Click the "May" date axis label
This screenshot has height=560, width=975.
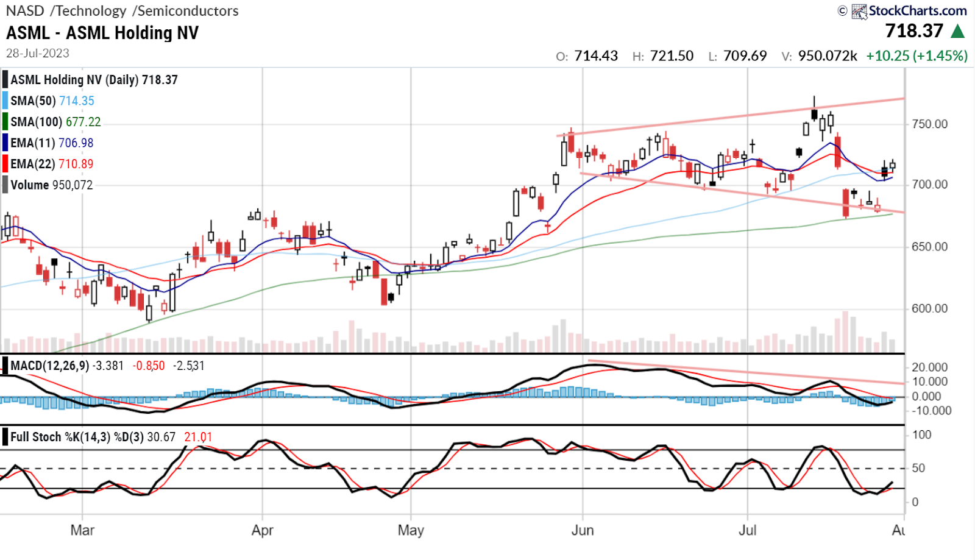click(x=411, y=530)
